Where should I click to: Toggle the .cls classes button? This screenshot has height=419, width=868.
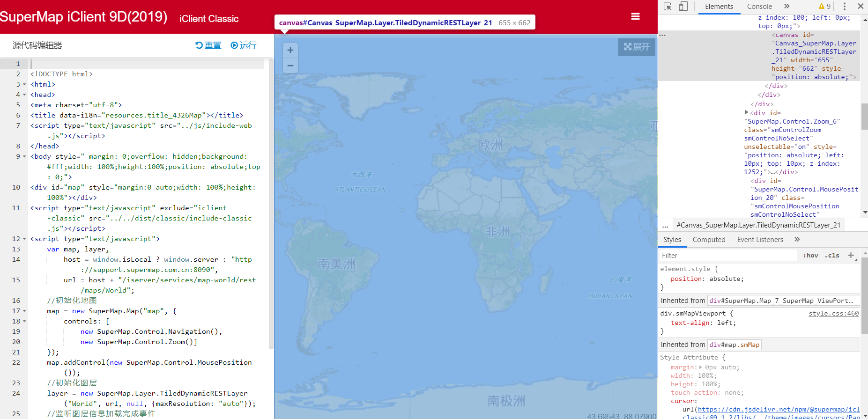pyautogui.click(x=832, y=256)
